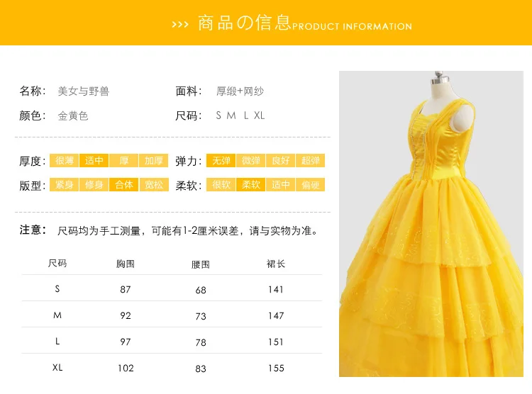
Task: Select the 厚 thickness tag
Action: pos(124,160)
